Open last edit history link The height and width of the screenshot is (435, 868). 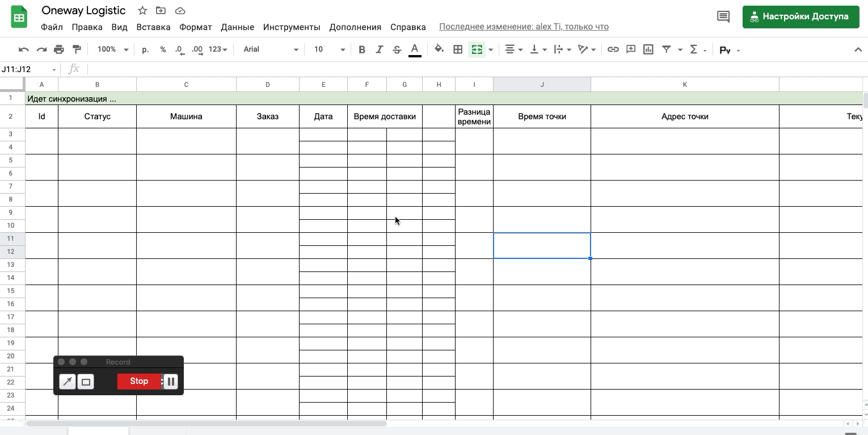pos(524,27)
